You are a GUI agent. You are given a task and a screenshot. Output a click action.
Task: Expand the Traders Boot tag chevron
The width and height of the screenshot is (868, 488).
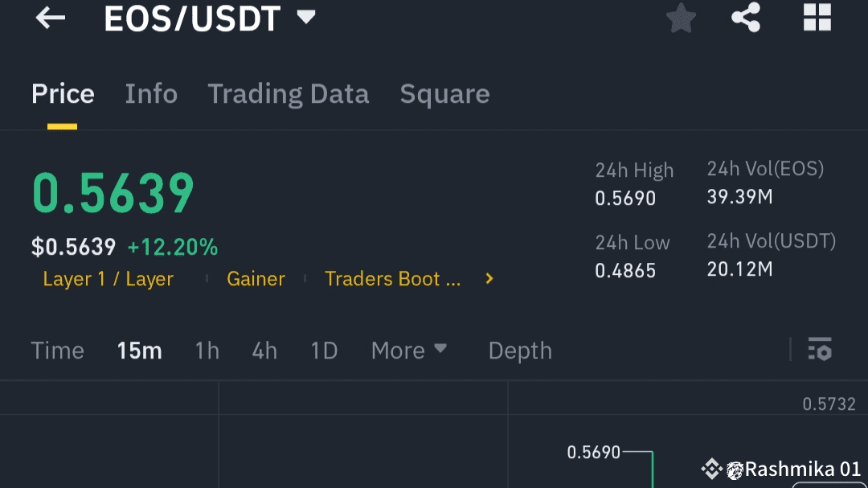pyautogui.click(x=489, y=279)
